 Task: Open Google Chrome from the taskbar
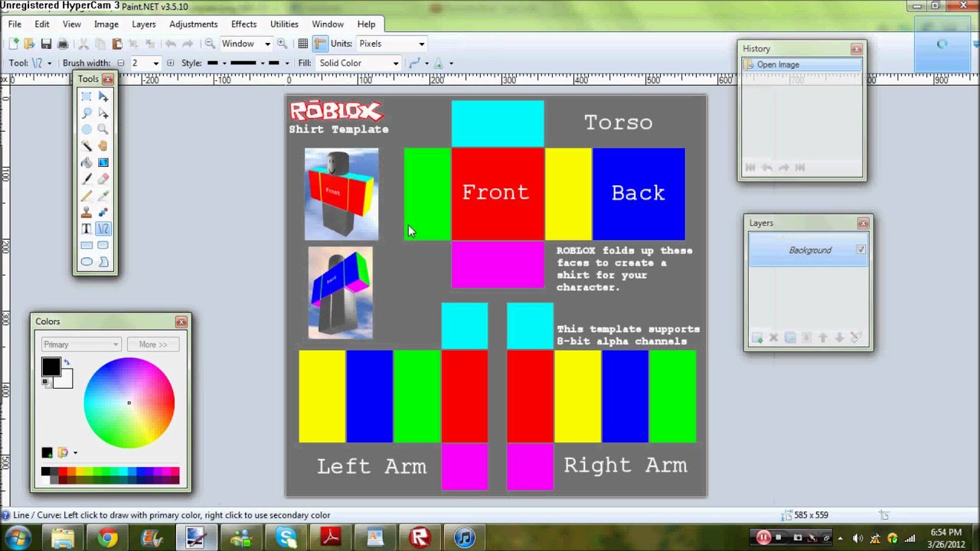(x=107, y=538)
